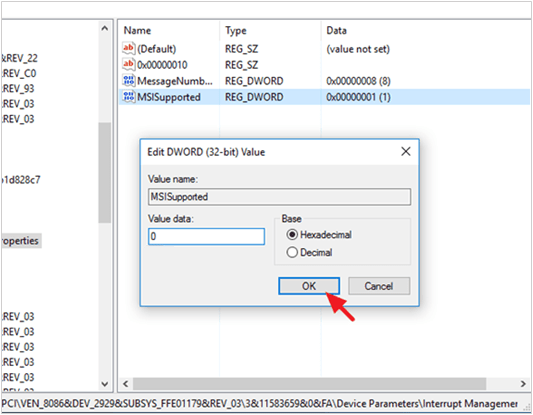Screen dimensions: 533x415
Task: Select the MSISupported DWORD icon in the list
Action: [128, 97]
